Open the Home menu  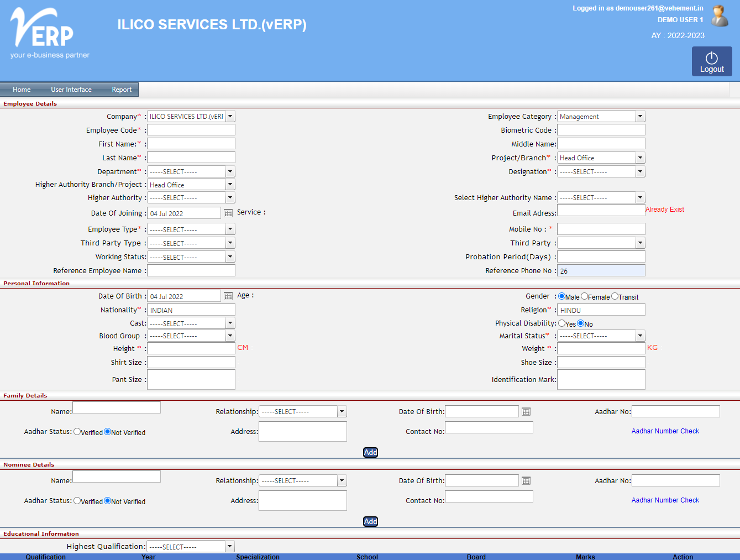(x=22, y=90)
